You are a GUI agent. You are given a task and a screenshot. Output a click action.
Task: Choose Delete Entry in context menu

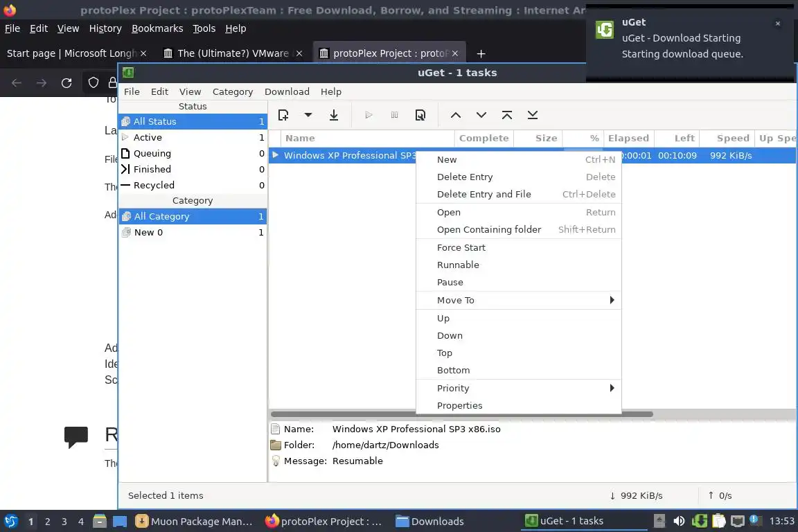519,177
